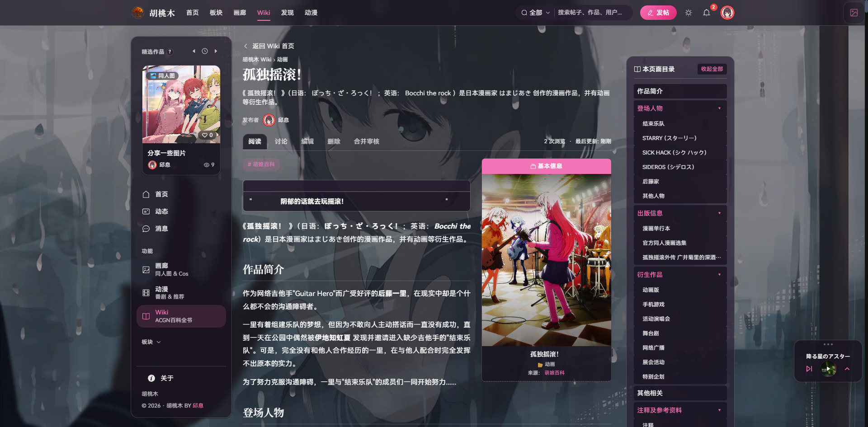Collapse the 衍生作品 section in the contents

(719, 275)
